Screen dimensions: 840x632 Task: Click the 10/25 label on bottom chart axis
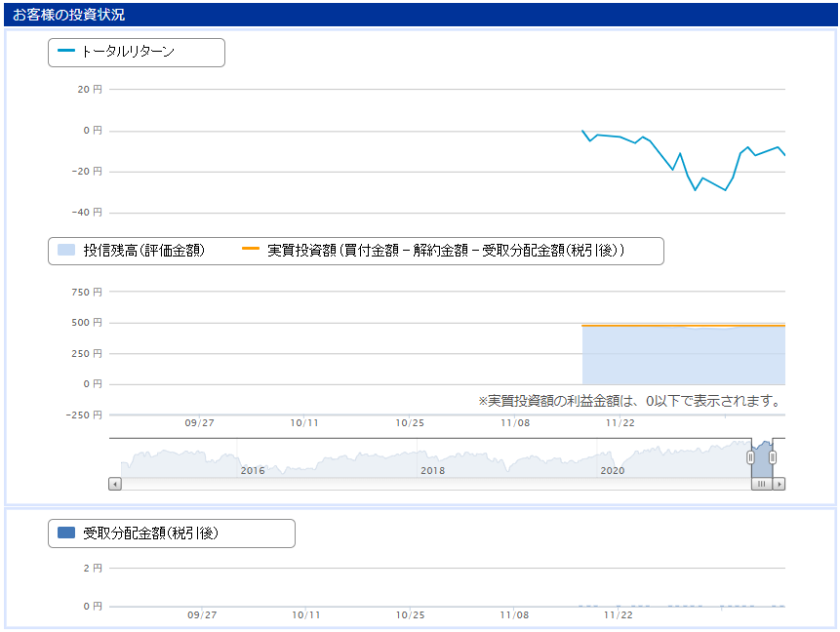pyautogui.click(x=410, y=614)
